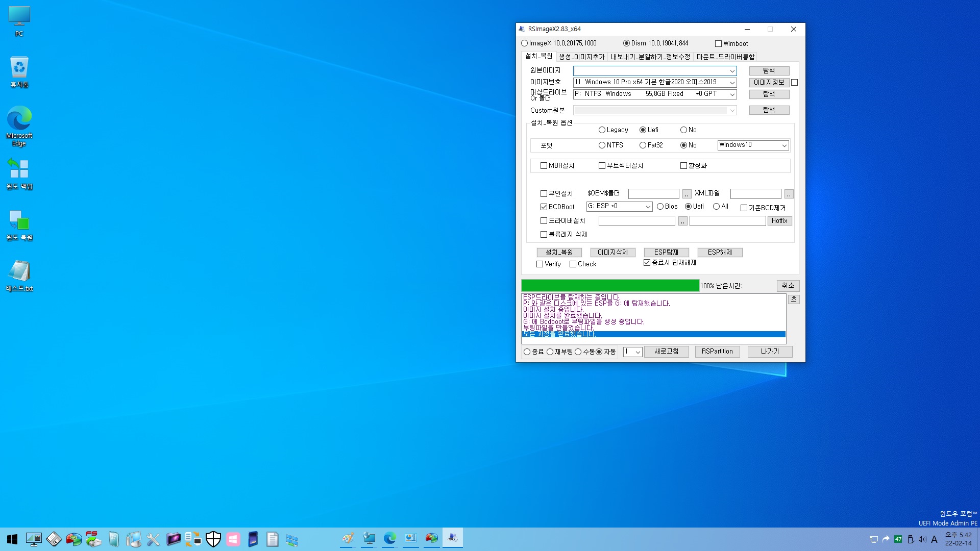Viewport: 980px width, 551px height.
Task: Click the file transfer arrows icon in the taskbar
Action: click(193, 539)
